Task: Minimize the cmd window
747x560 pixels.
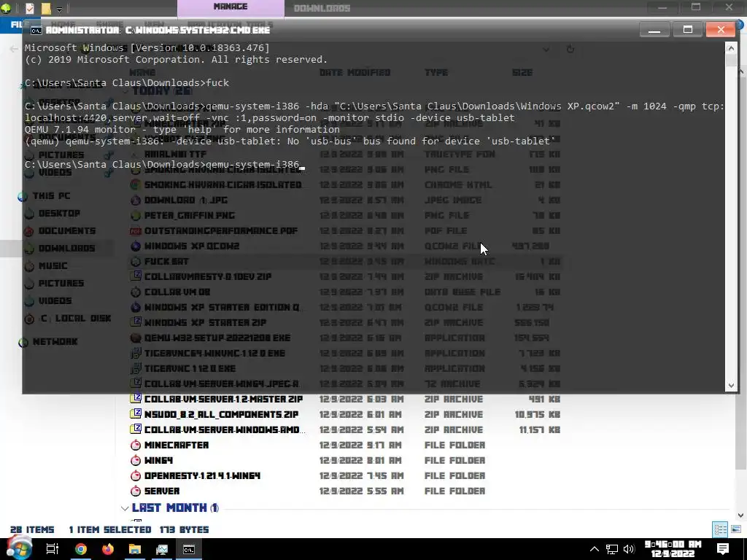Action: (654, 30)
